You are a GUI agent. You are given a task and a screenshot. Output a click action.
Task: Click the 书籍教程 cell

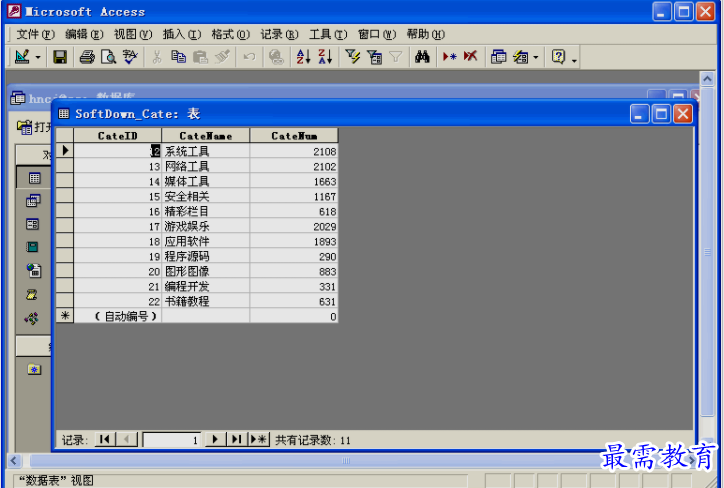[x=205, y=301]
